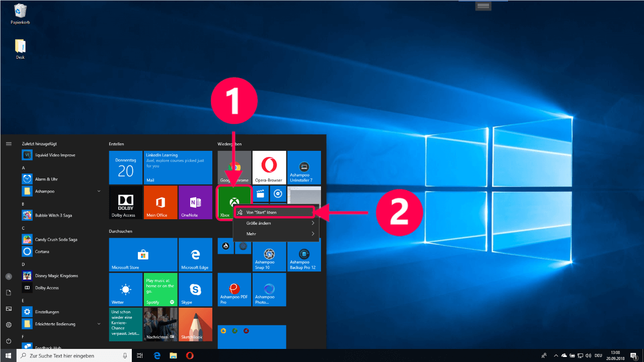Launch Candy Crush Soda Saga from list
The height and width of the screenshot is (362, 644).
62,239
